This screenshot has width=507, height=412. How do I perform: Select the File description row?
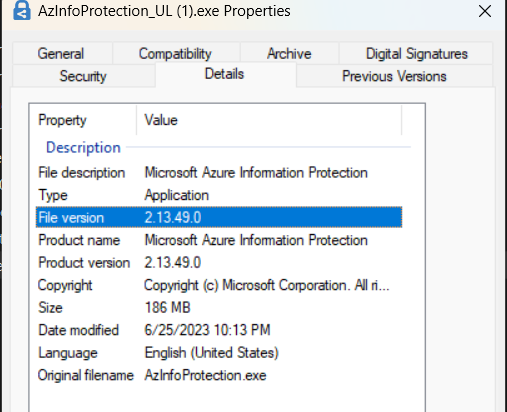pyautogui.click(x=219, y=173)
